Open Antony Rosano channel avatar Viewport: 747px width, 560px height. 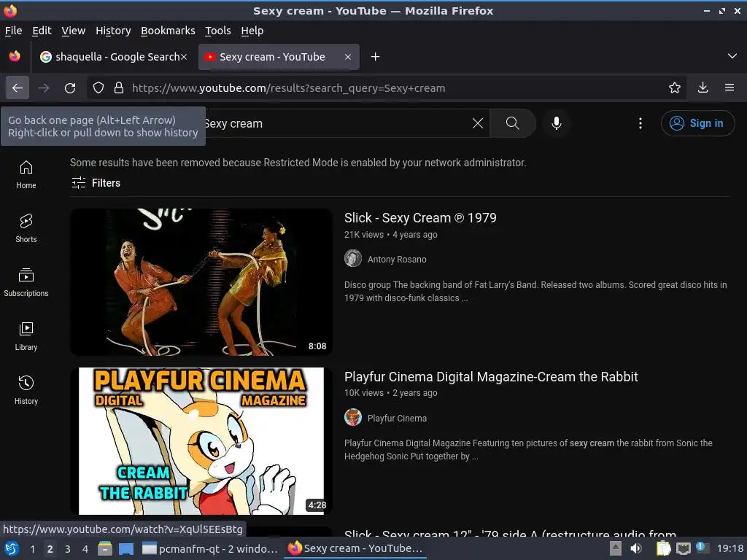click(353, 259)
